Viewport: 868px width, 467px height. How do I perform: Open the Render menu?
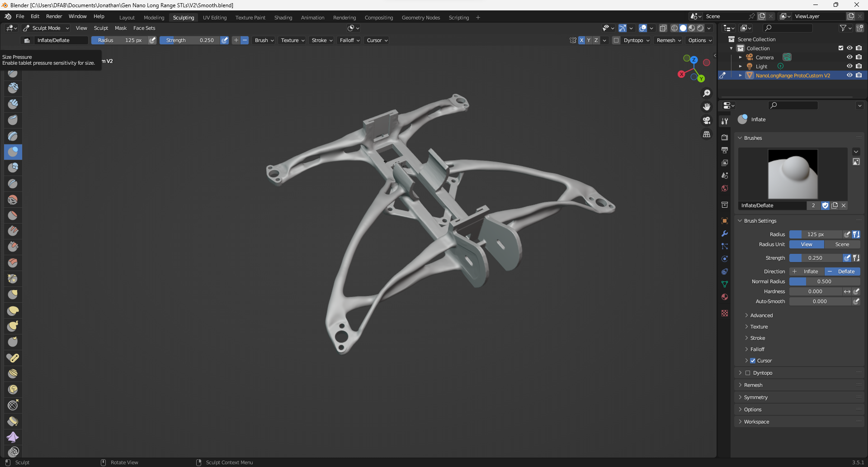[54, 16]
